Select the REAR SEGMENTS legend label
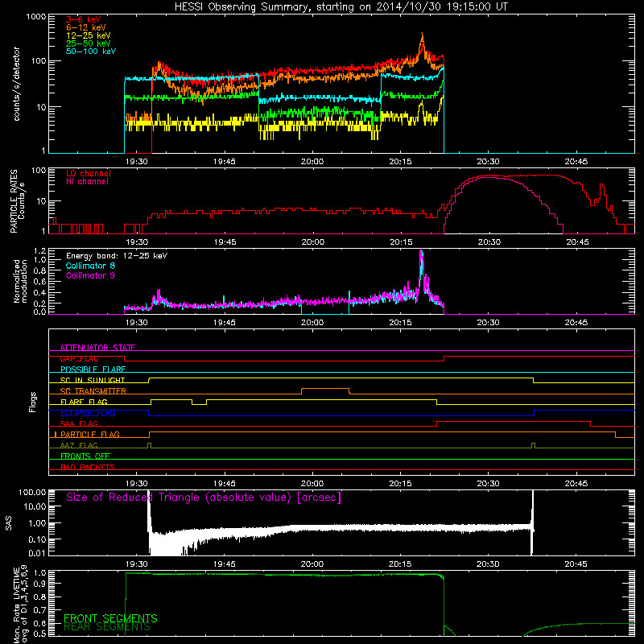 [107, 627]
